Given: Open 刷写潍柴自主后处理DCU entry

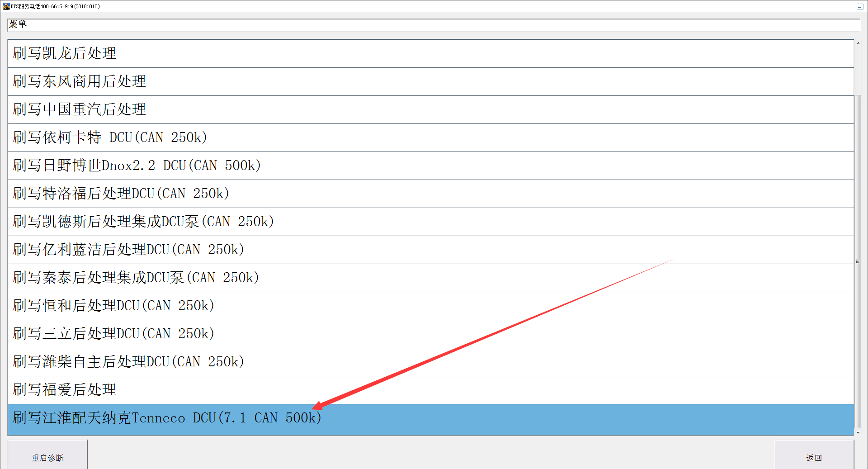Looking at the screenshot, I should tap(430, 362).
